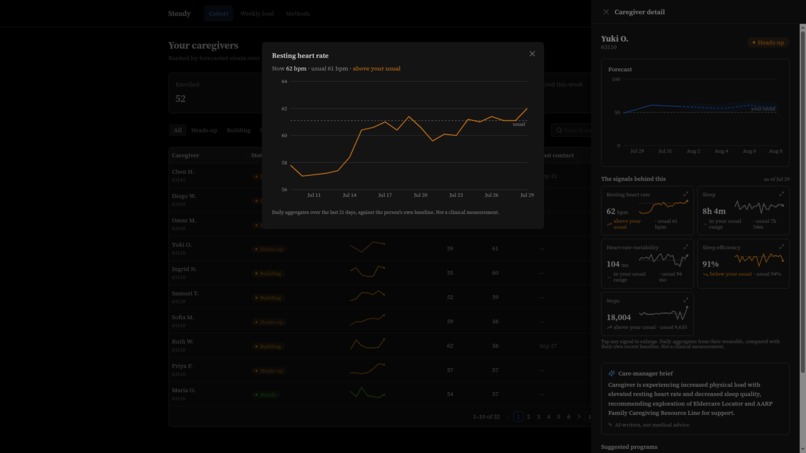Open Diego W. caregiver row
806x453 pixels.
(x=380, y=200)
